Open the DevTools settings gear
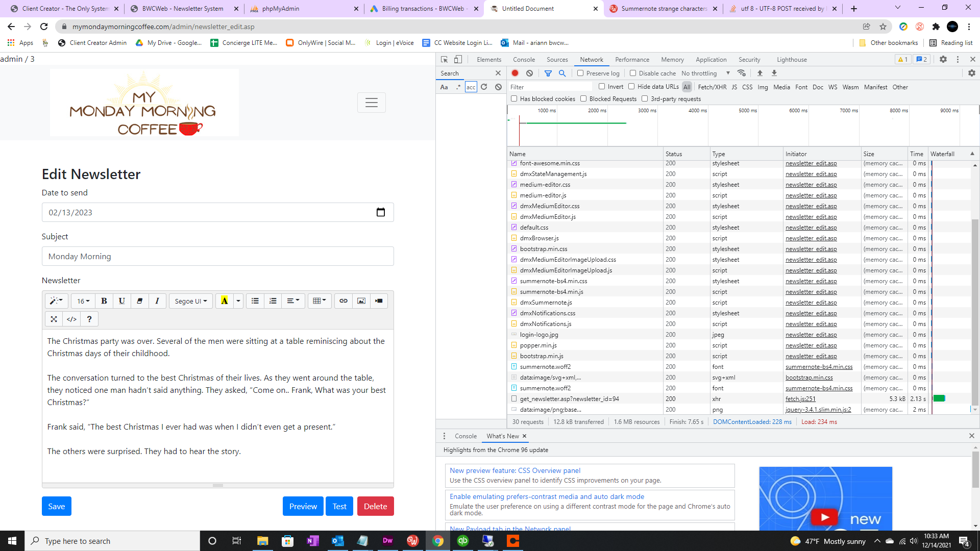 943,60
